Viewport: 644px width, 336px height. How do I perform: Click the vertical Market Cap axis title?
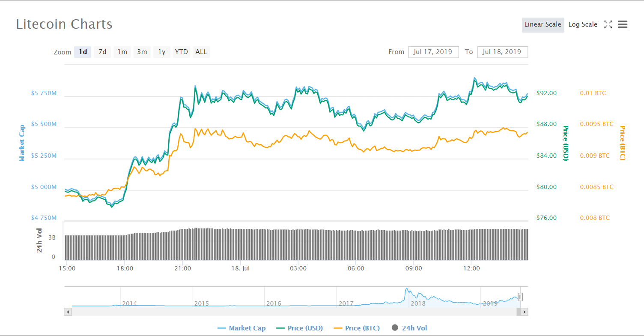point(21,143)
